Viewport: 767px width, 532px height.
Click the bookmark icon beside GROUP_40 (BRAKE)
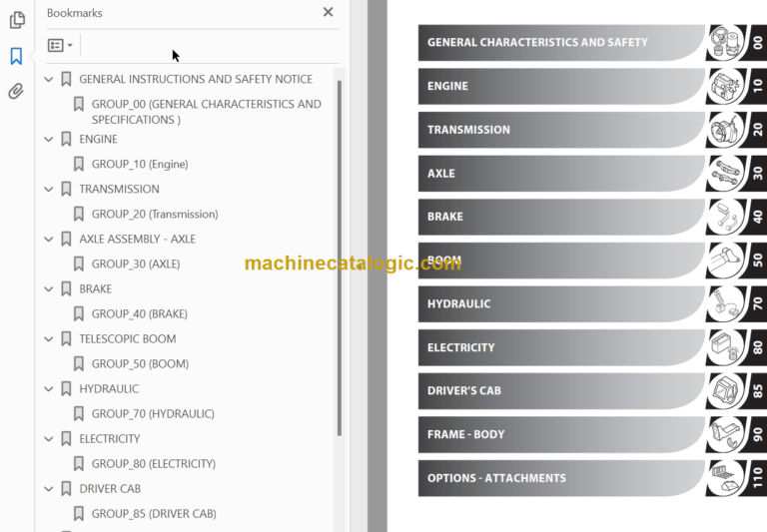click(x=78, y=314)
